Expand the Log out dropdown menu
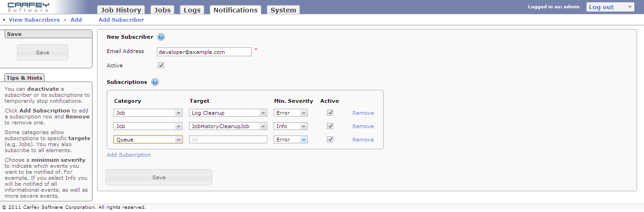The width and height of the screenshot is (644, 212). coord(610,7)
